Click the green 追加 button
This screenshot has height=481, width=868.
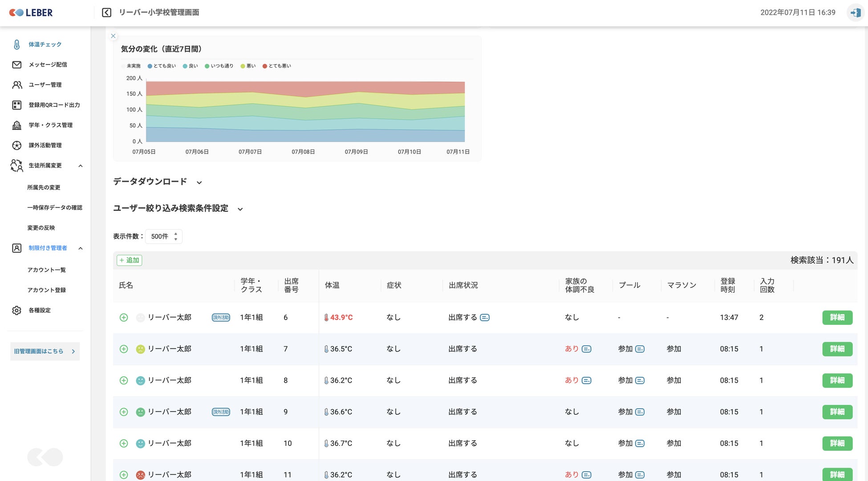point(129,260)
